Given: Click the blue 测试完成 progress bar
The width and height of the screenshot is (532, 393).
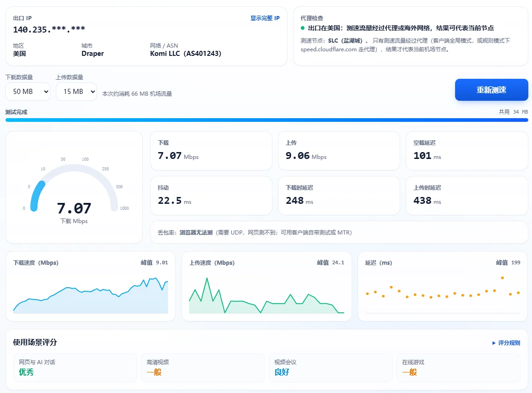Looking at the screenshot, I should pyautogui.click(x=266, y=120).
